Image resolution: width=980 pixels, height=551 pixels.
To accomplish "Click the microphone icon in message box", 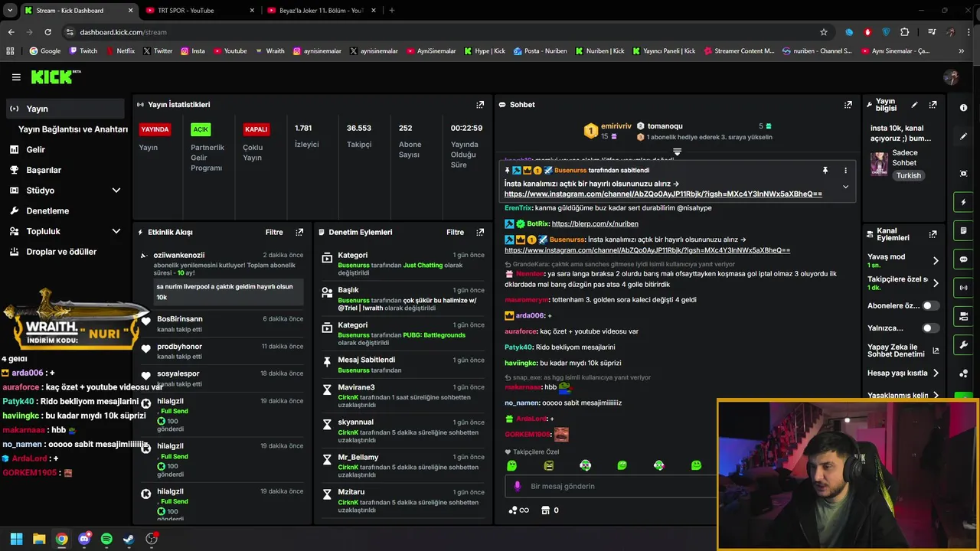I will 518,486.
